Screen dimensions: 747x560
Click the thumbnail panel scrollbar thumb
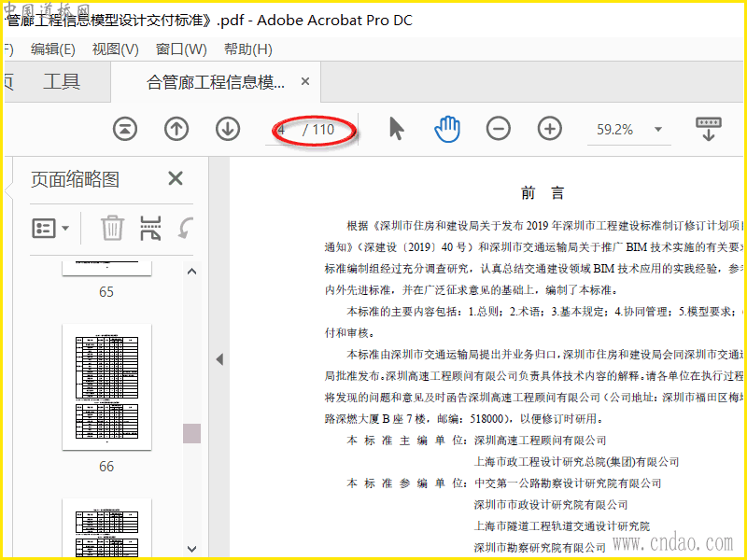tap(192, 433)
